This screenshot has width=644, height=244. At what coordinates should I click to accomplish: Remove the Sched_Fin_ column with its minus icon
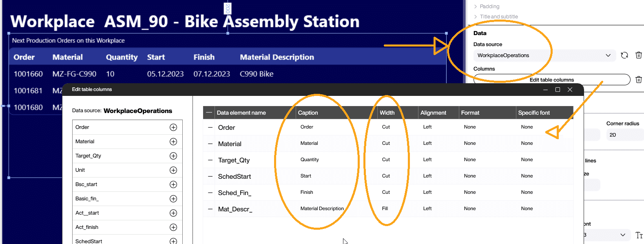[210, 193]
